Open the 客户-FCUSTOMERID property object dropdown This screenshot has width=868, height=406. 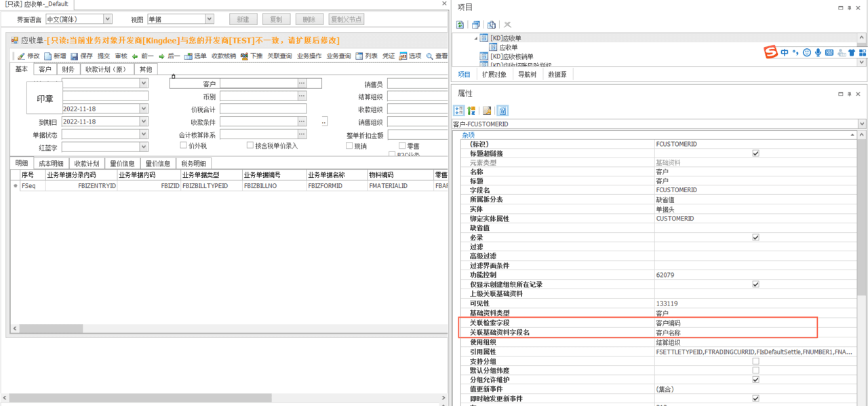point(862,124)
